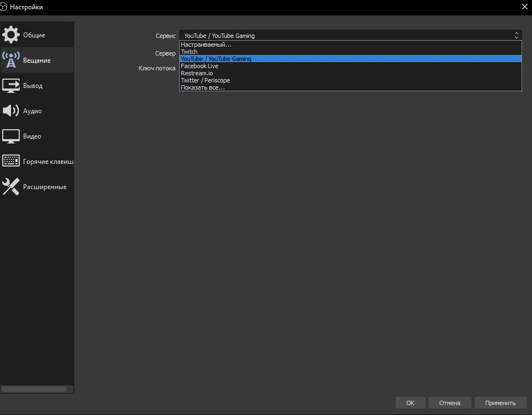Screen dimensions: 532x415
Task: Select Настраиваемый... custom service option
Action: [x=206, y=45]
